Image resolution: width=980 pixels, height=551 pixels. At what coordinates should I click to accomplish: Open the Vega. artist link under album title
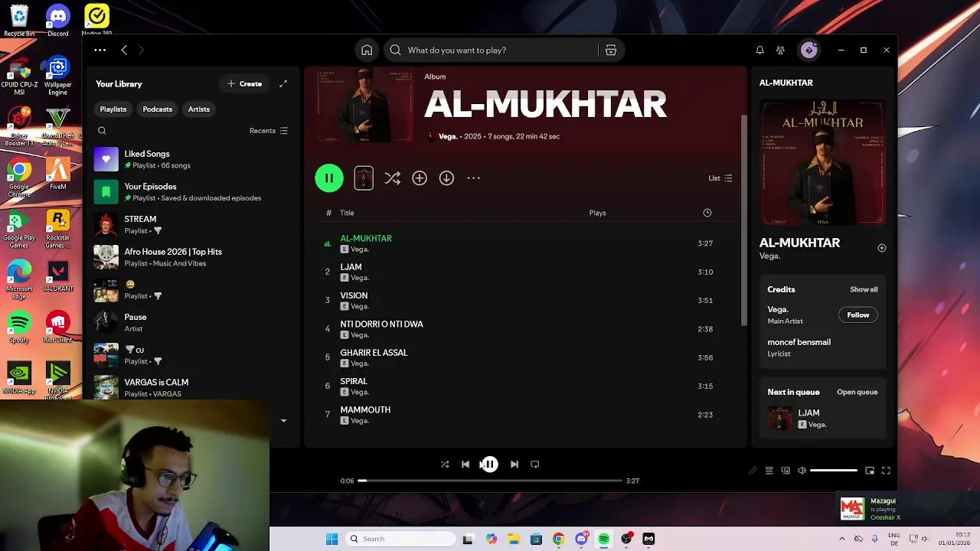(448, 136)
